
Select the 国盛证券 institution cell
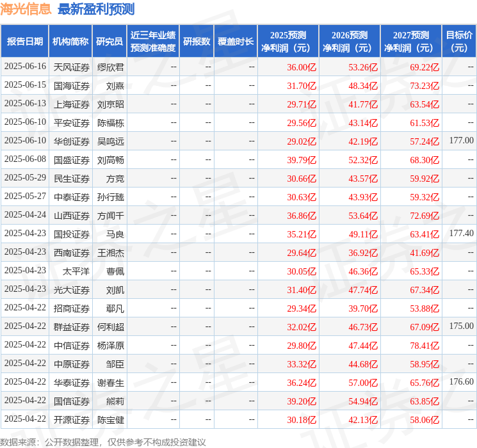[72, 160]
